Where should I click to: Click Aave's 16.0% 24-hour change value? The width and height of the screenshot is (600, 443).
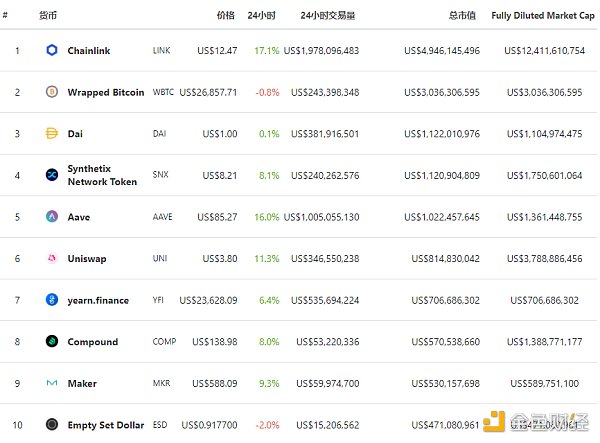coord(266,216)
